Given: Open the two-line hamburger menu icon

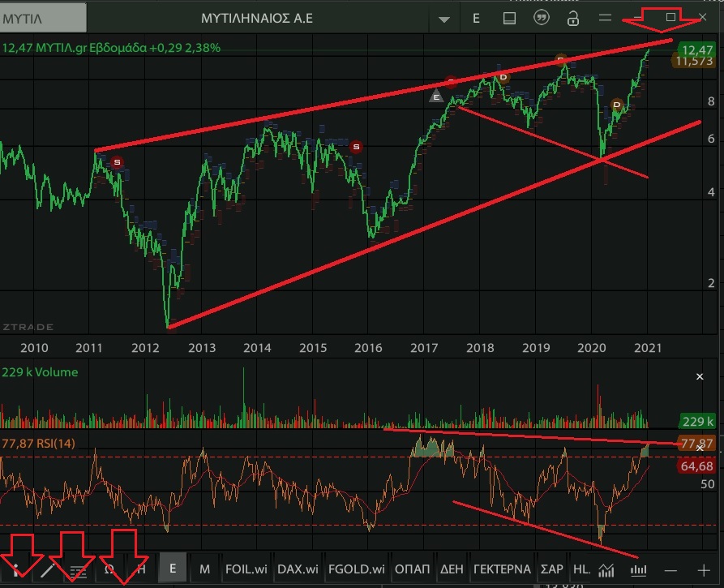Looking at the screenshot, I should (x=605, y=18).
